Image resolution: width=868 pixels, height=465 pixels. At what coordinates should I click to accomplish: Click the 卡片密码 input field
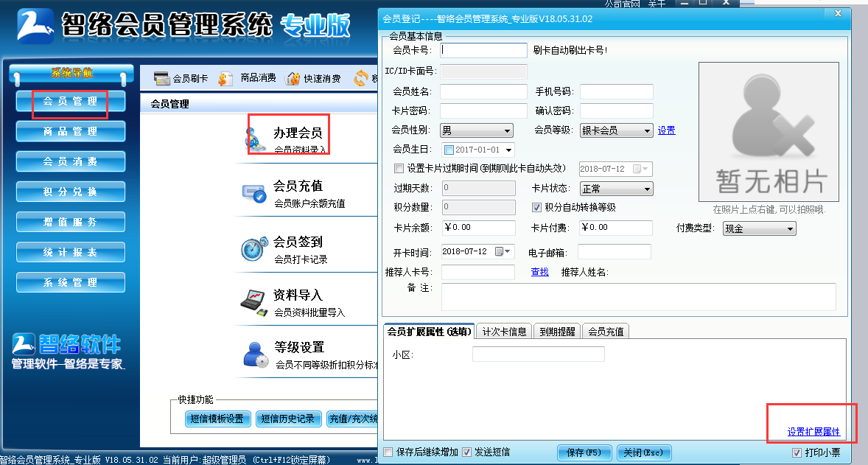point(484,111)
